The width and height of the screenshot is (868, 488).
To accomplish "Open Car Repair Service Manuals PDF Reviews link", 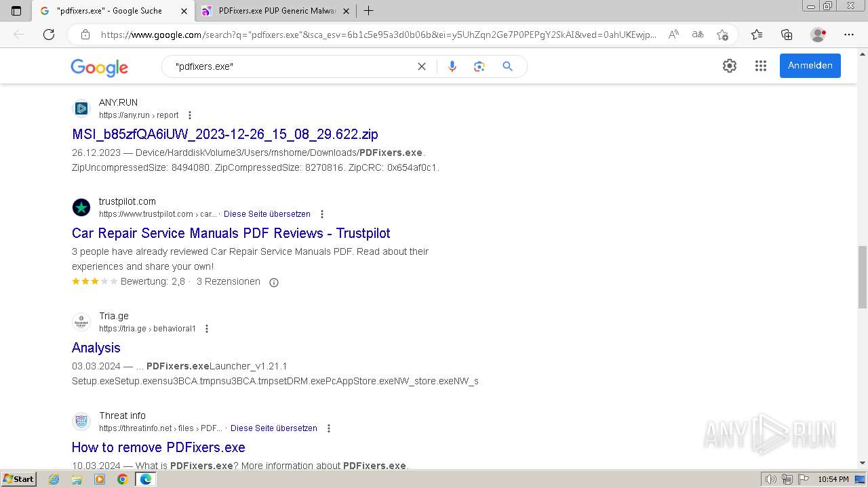I will [231, 233].
